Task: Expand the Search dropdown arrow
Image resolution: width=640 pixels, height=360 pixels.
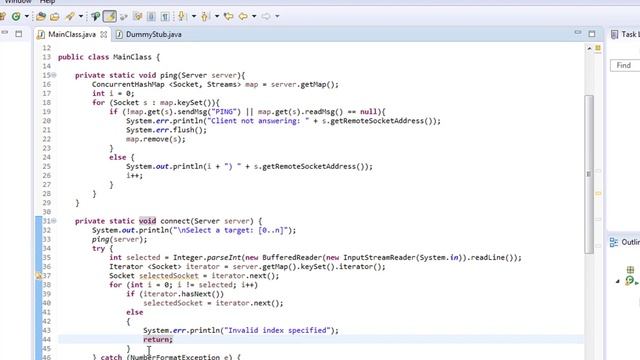Action: click(x=81, y=16)
